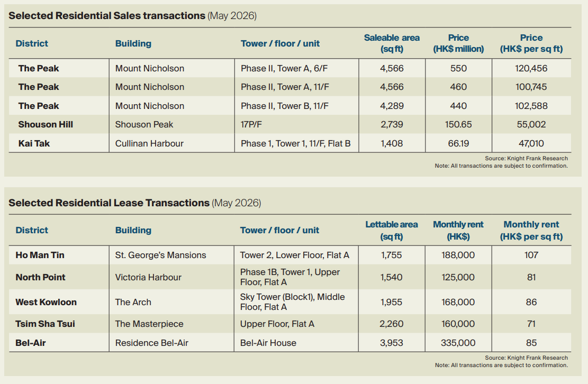The width and height of the screenshot is (588, 384).
Task: Click the Saleable area column header
Action: 392,43
